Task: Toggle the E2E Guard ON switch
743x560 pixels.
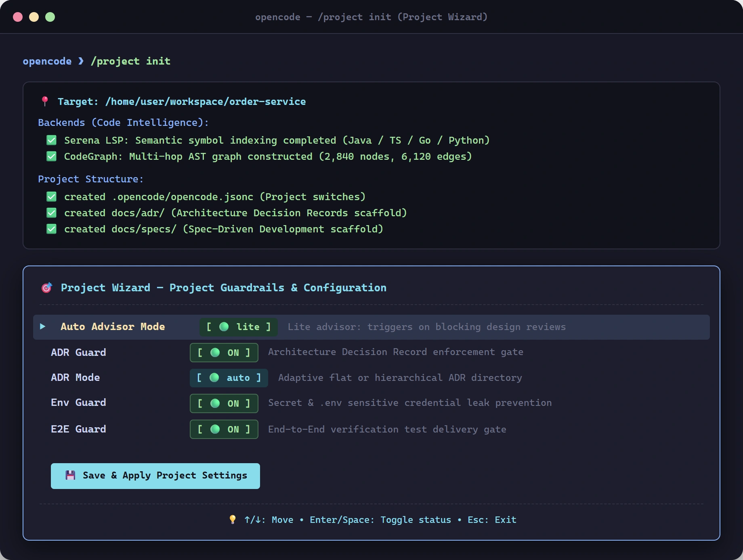Action: pos(224,429)
